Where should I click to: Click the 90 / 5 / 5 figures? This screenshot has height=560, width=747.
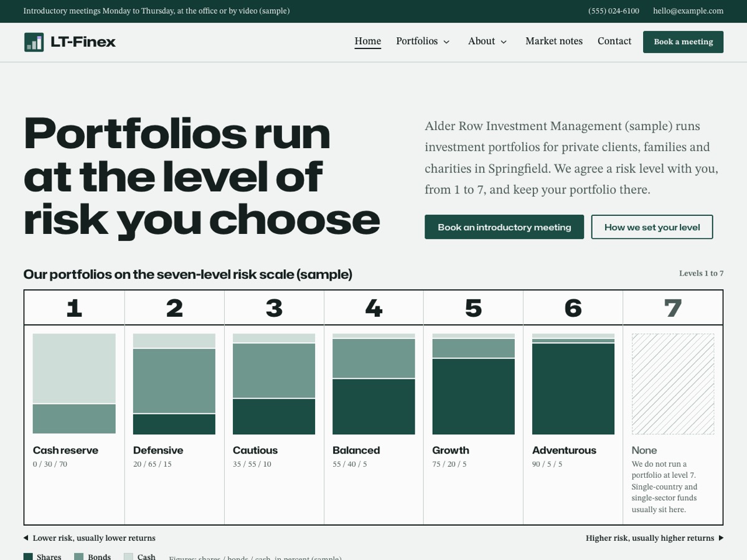(547, 464)
